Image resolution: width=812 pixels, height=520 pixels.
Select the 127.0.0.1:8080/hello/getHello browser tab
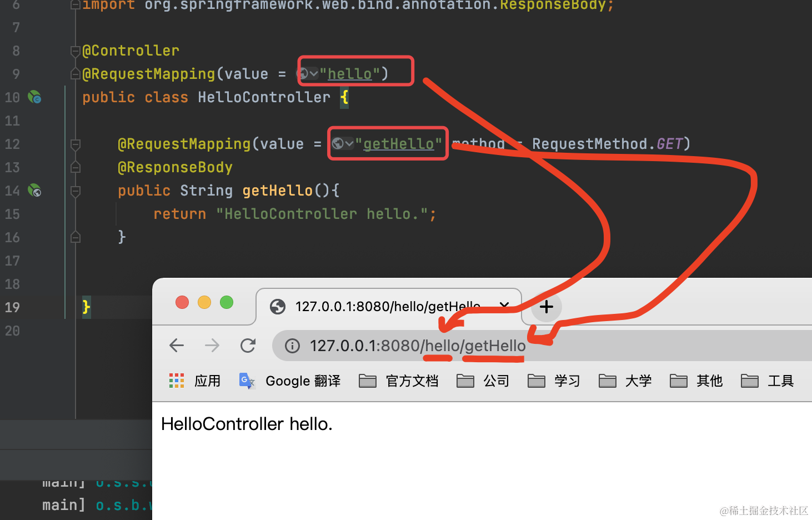(389, 307)
